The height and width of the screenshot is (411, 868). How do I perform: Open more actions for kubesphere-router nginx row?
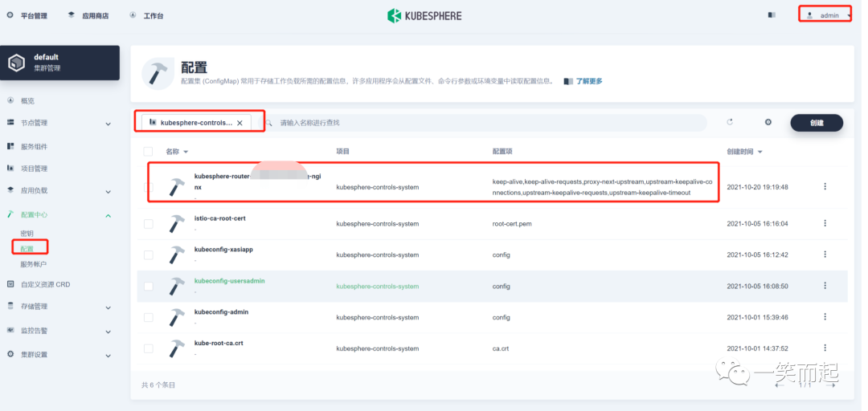point(825,186)
